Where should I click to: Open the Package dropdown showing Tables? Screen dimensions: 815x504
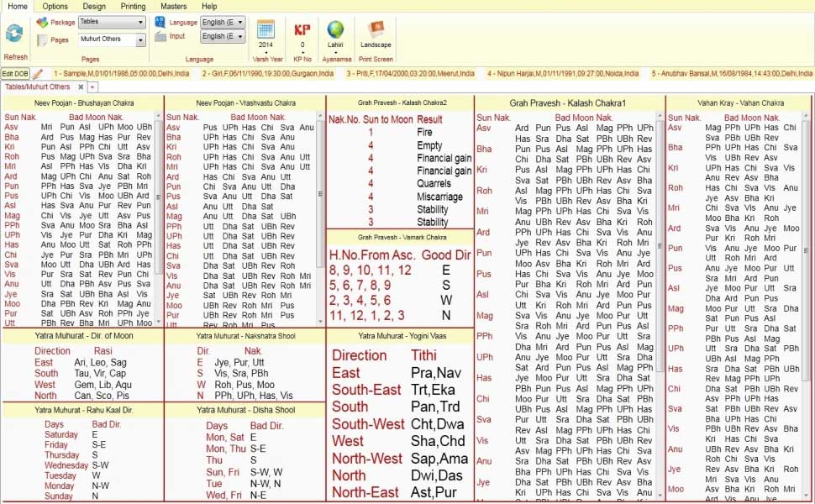(111, 23)
